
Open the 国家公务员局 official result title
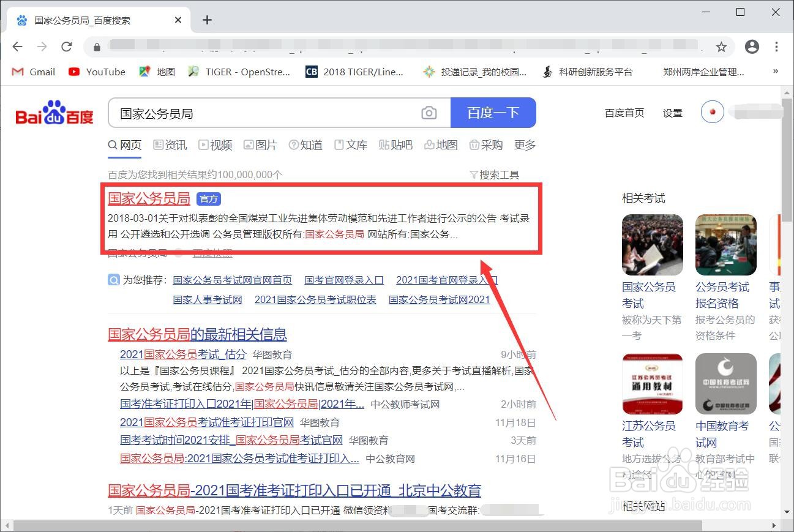click(149, 198)
